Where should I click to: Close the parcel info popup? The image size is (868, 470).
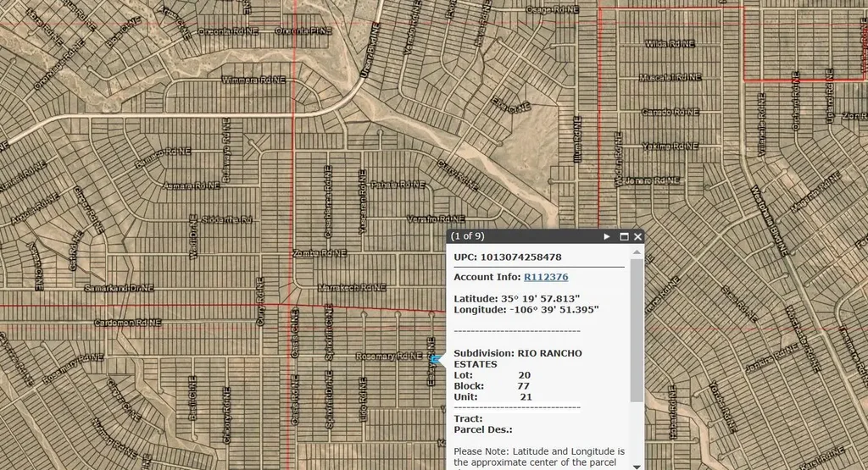pos(637,237)
